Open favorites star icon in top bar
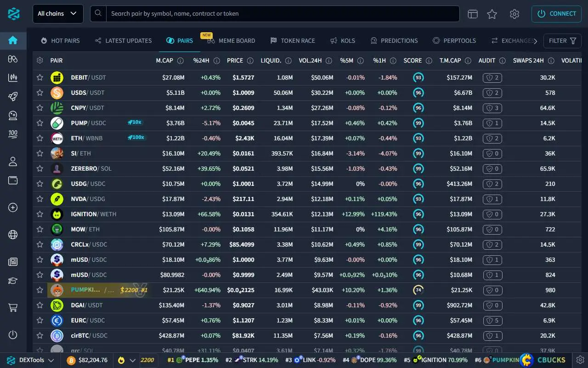 [492, 14]
